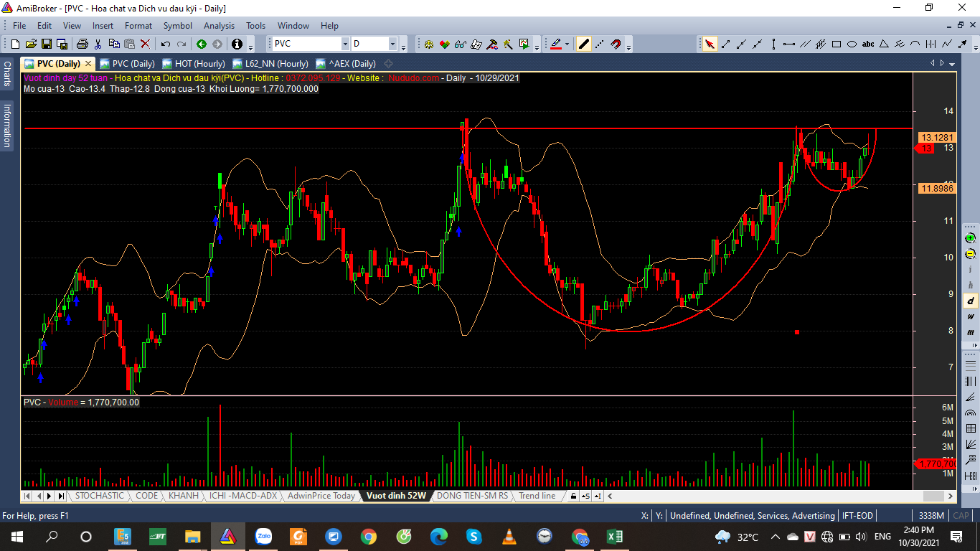Viewport: 980px width, 551px height.
Task: Select the STOCHASTIC sheet tab
Action: coord(99,496)
